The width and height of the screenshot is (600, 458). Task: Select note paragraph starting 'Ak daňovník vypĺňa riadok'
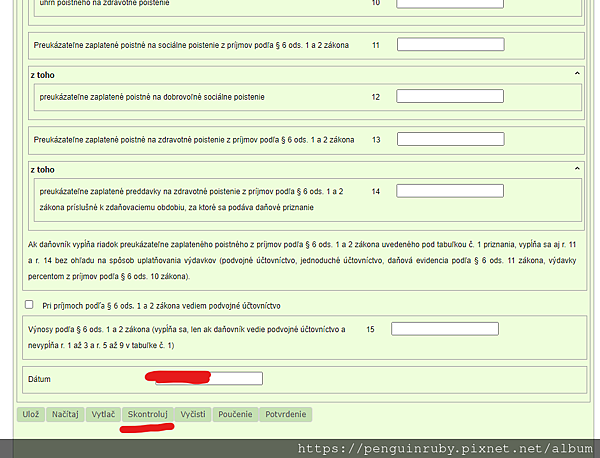click(302, 260)
